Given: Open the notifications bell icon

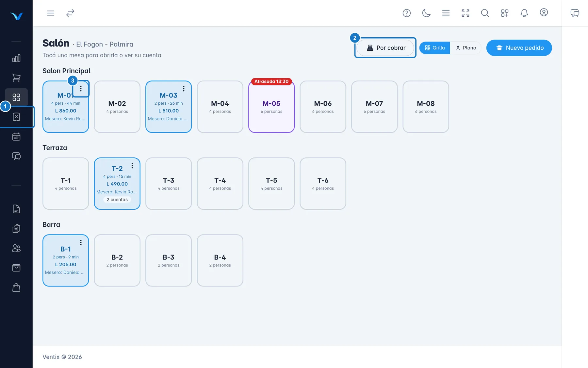Looking at the screenshot, I should (524, 13).
